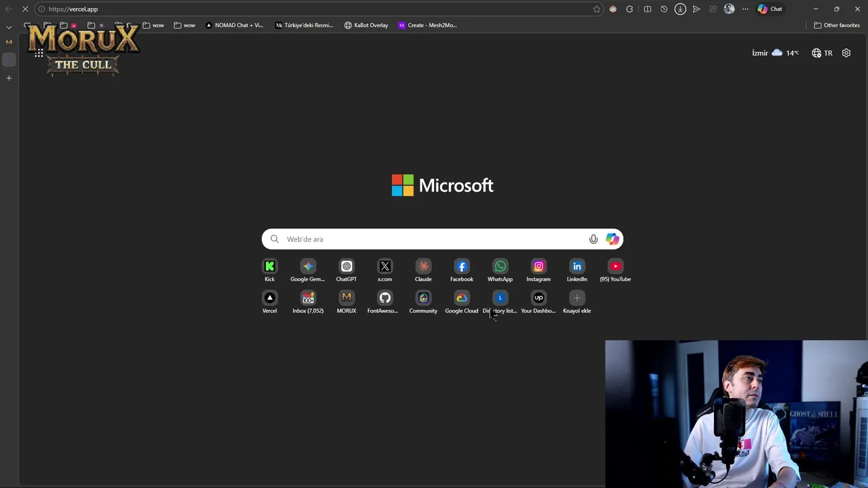Open the Claude shortcut tile

(x=423, y=270)
